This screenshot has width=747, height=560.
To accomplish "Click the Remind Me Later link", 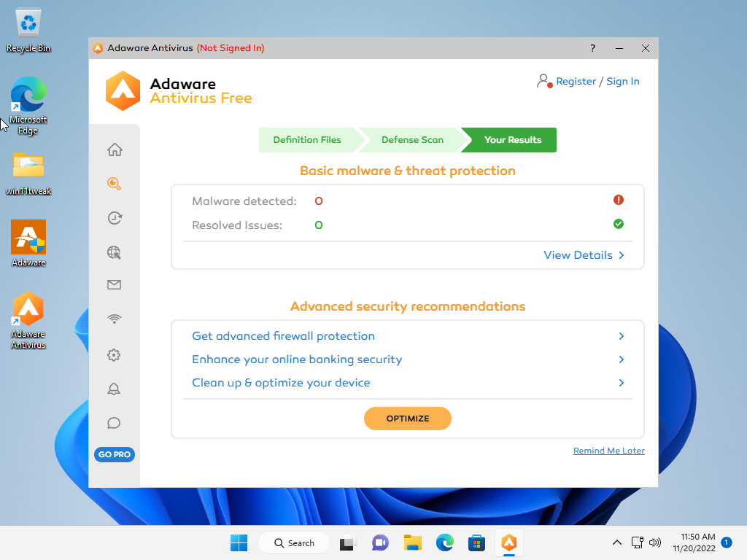I will coord(609,451).
